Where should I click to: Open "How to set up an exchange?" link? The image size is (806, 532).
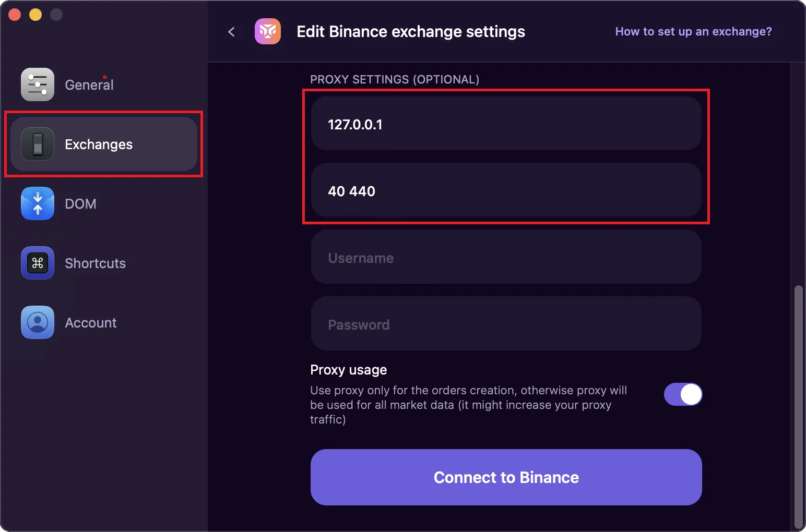[x=693, y=31]
